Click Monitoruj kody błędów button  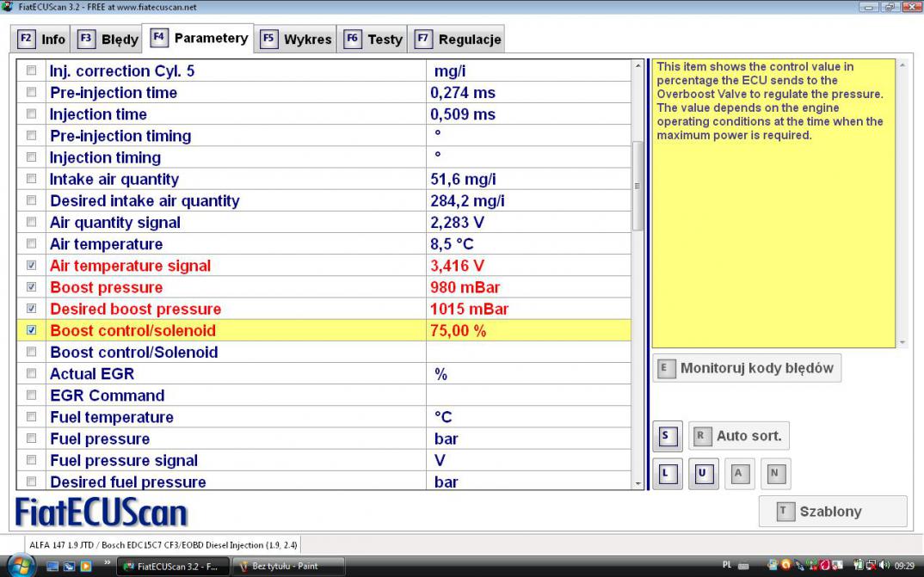[x=747, y=368]
